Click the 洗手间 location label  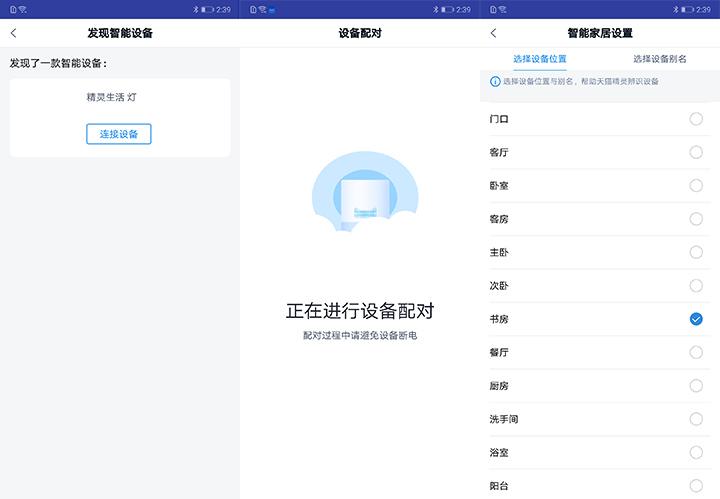pyautogui.click(x=504, y=419)
